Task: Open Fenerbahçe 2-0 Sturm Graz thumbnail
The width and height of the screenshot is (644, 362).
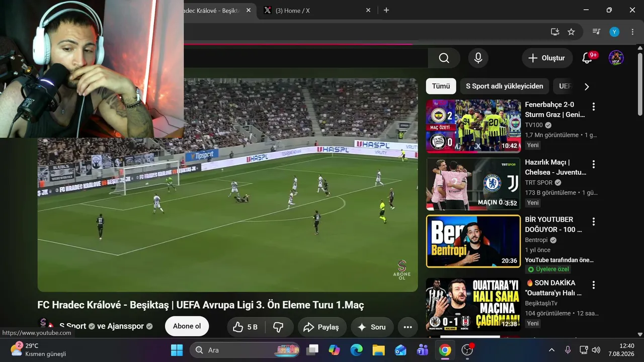Action: click(x=473, y=126)
